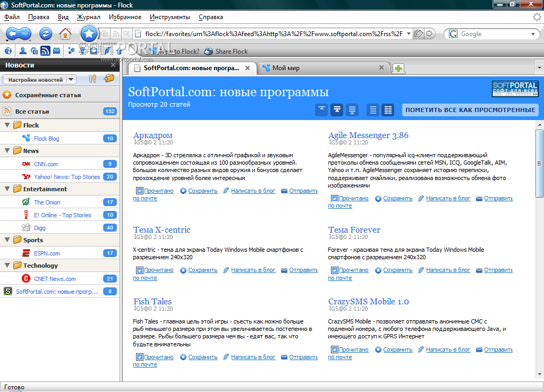Image resolution: width=544 pixels, height=392 pixels.
Task: Collapse the Sports feed folder
Action: [7, 240]
